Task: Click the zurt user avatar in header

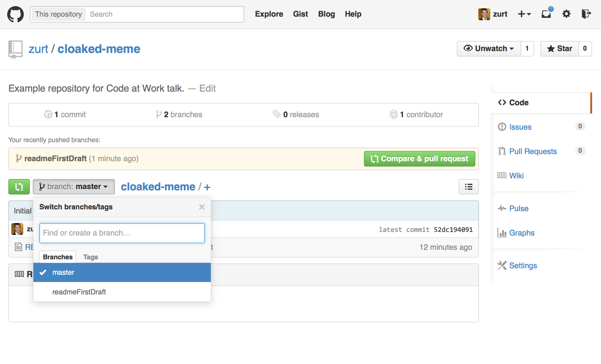Action: [484, 14]
